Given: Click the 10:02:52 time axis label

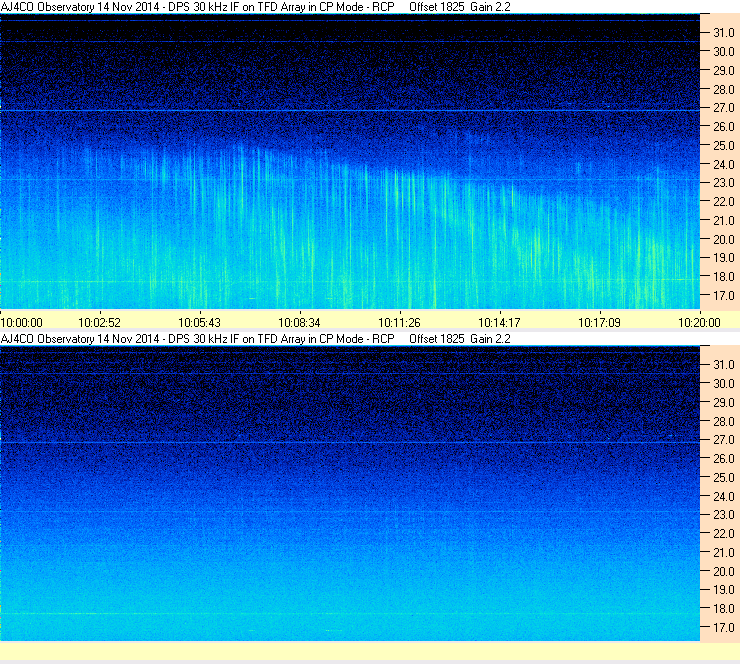Looking at the screenshot, I should [x=100, y=323].
